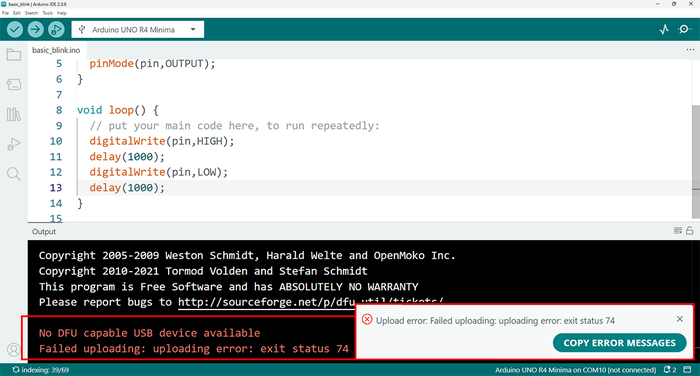700x376 pixels.
Task: Click the Verify sketch checkmark button
Action: tap(15, 29)
